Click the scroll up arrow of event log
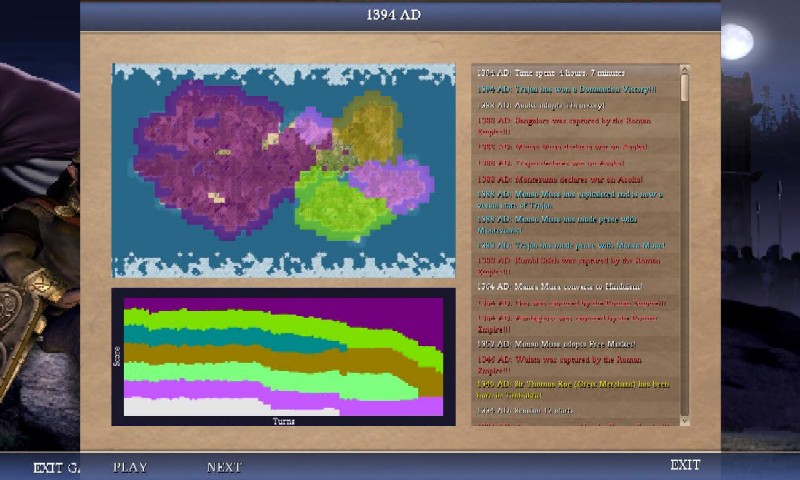This screenshot has height=480, width=800. 685,71
